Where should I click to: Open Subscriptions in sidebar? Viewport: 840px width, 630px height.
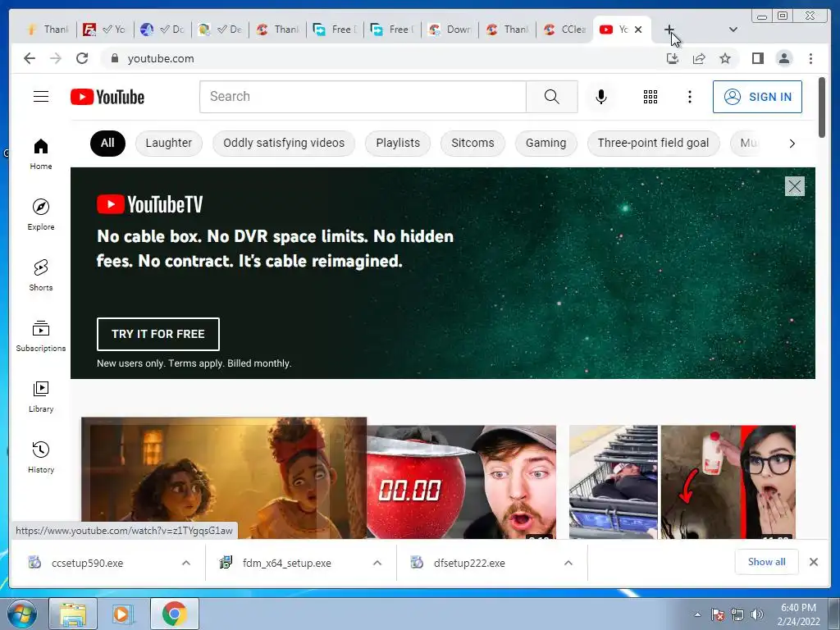pyautogui.click(x=41, y=336)
